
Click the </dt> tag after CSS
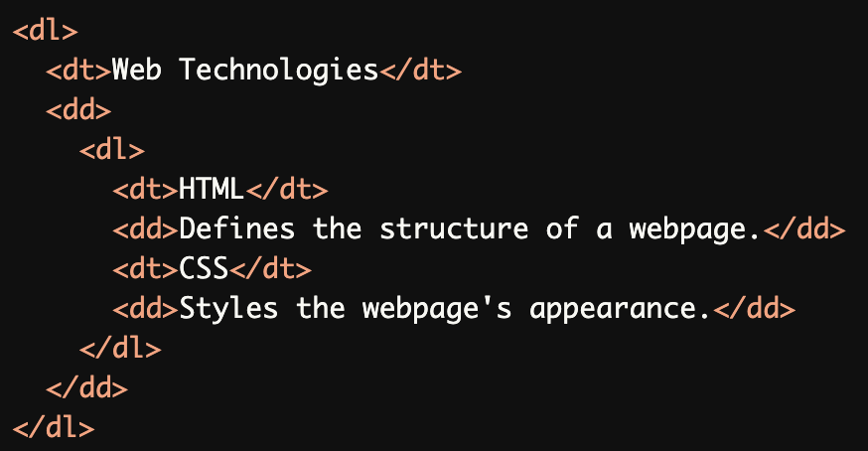click(x=270, y=269)
